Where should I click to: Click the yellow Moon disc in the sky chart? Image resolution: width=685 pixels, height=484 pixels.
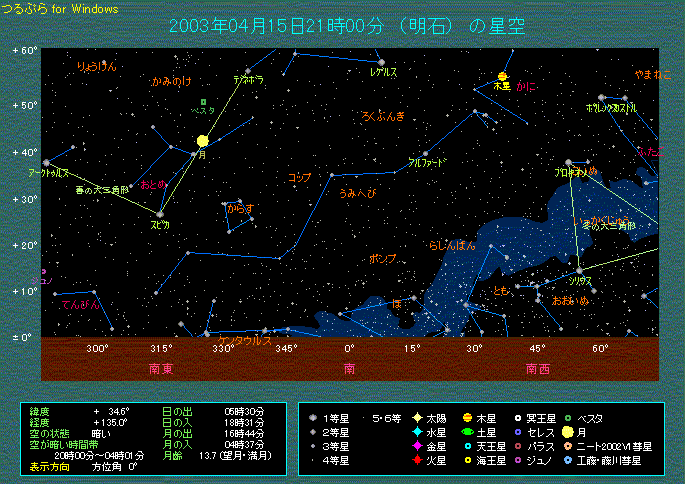point(202,141)
